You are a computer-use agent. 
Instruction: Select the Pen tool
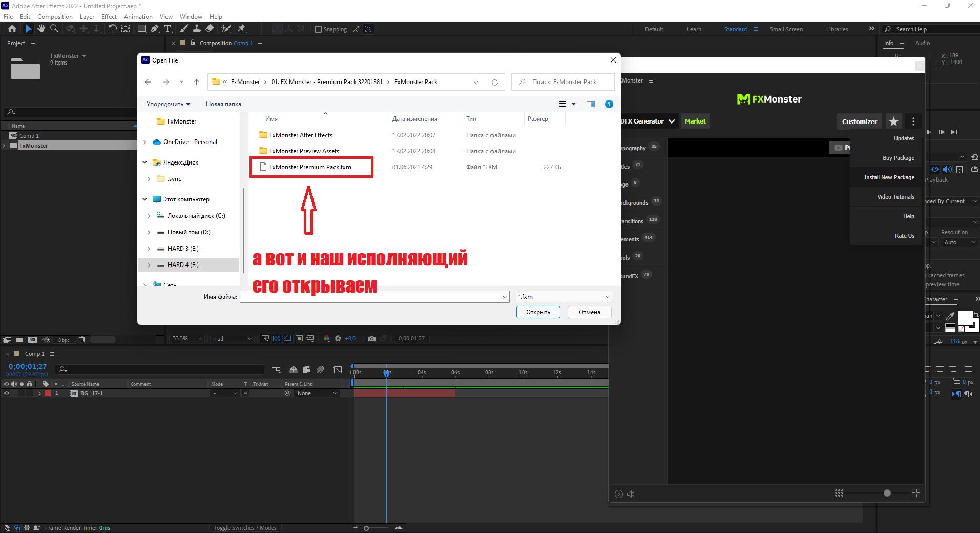[155, 29]
